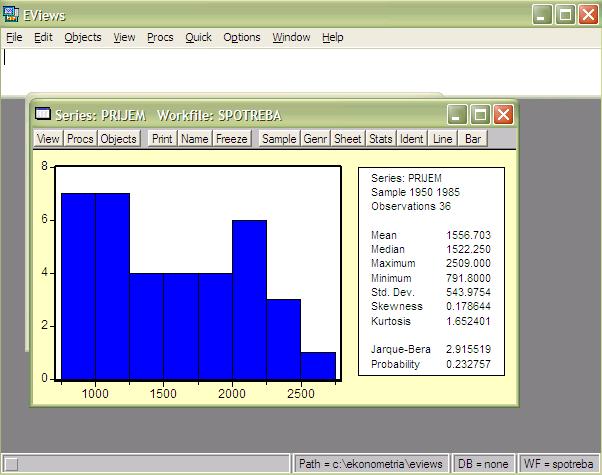Open the Window menu
602x475 pixels.
pos(291,37)
